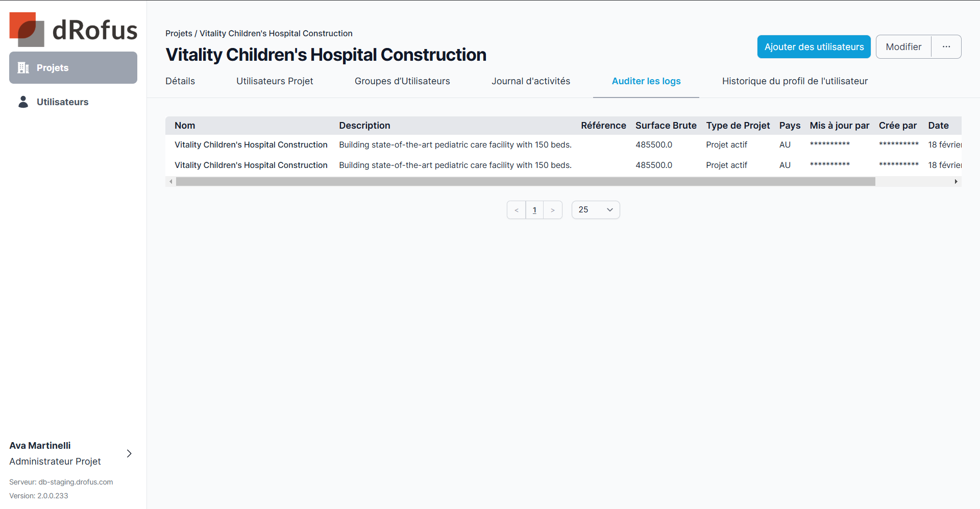Image resolution: width=980 pixels, height=509 pixels.
Task: Switch to the Détails tab
Action: click(180, 81)
